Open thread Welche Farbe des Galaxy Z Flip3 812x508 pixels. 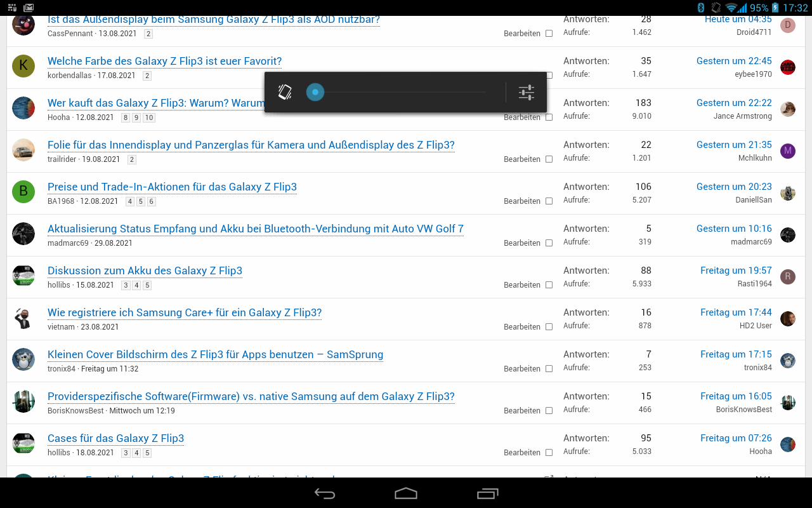pyautogui.click(x=164, y=61)
